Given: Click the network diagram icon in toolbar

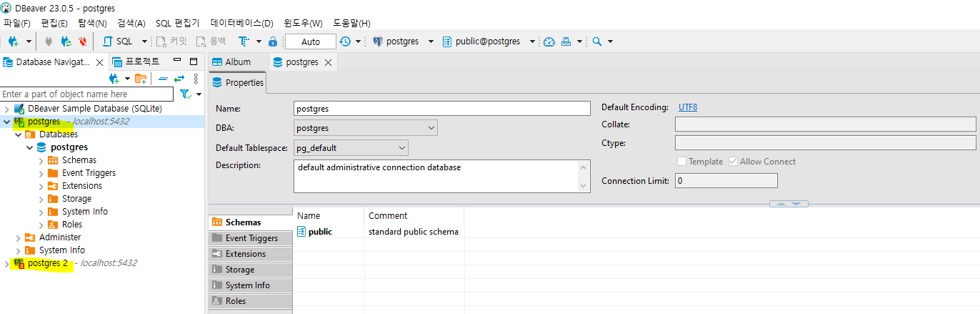Looking at the screenshot, I should pyautogui.click(x=566, y=41).
